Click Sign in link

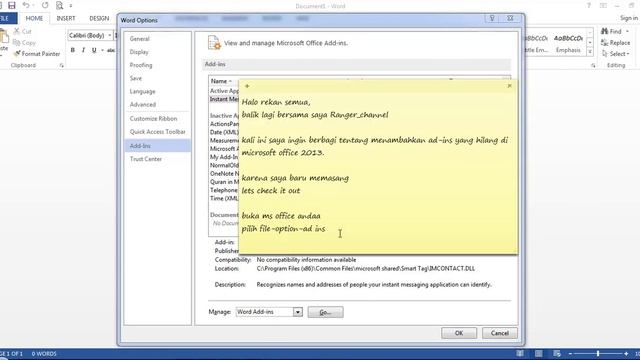click(x=629, y=18)
